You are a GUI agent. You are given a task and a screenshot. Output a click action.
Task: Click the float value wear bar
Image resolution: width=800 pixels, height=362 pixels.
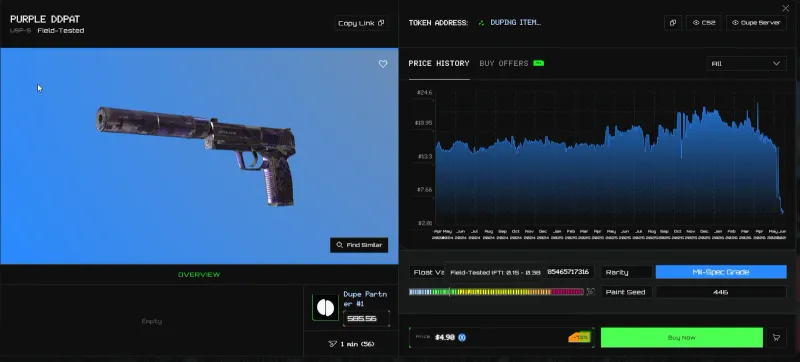tap(496, 292)
